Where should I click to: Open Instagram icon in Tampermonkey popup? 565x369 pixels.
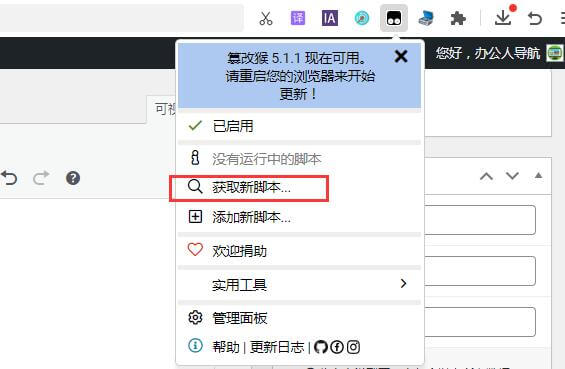[x=353, y=347]
